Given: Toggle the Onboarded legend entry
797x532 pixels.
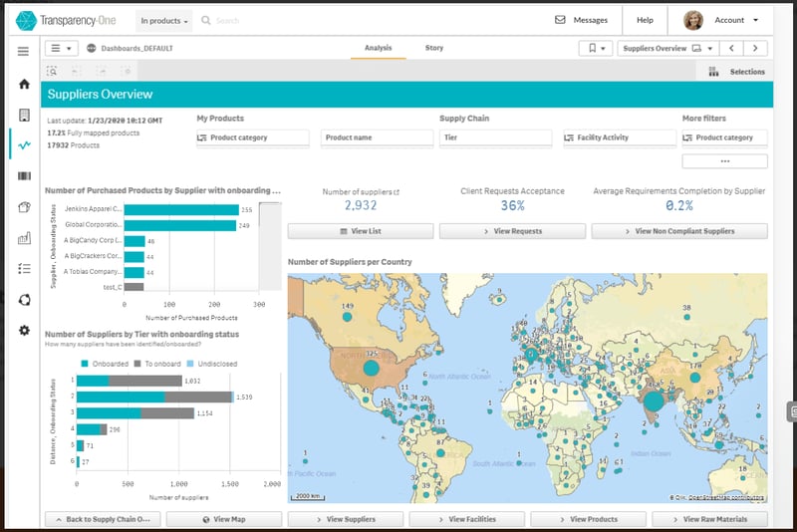Looking at the screenshot, I should click(106, 364).
